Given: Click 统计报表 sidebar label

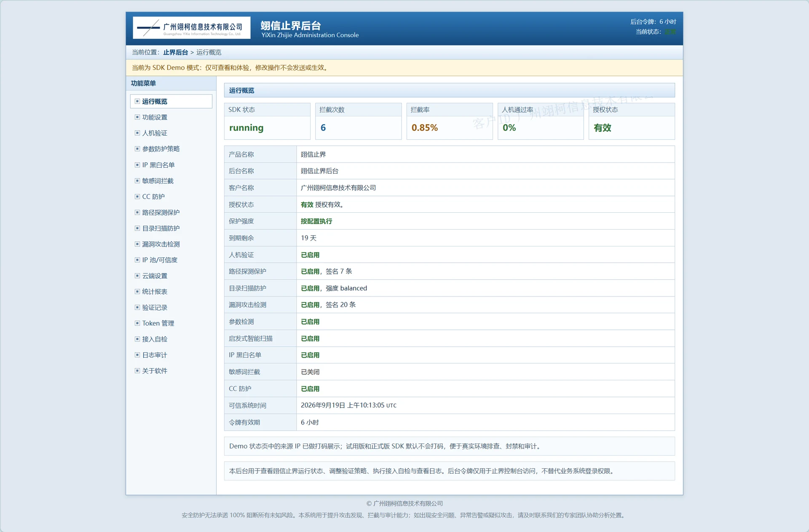Looking at the screenshot, I should pos(155,291).
